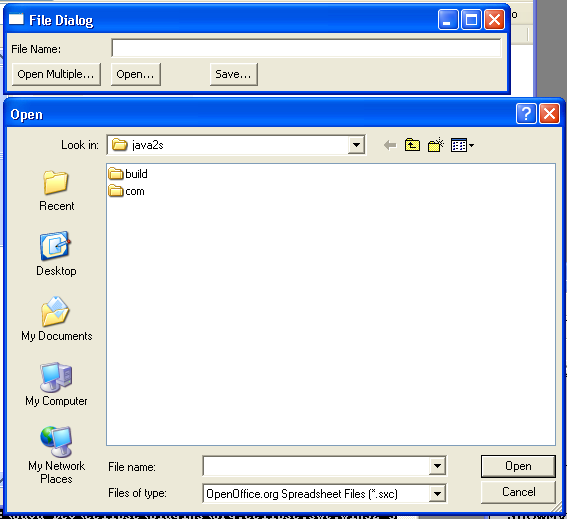Click the Open button in dialog
Viewport: 567px width, 519px height.
point(518,466)
